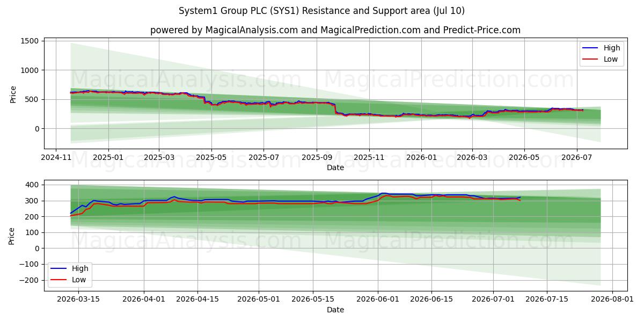Screen dimensions: 644x322
Task: Click the 1000 y-axis label on top chart
Action: (x=30, y=70)
